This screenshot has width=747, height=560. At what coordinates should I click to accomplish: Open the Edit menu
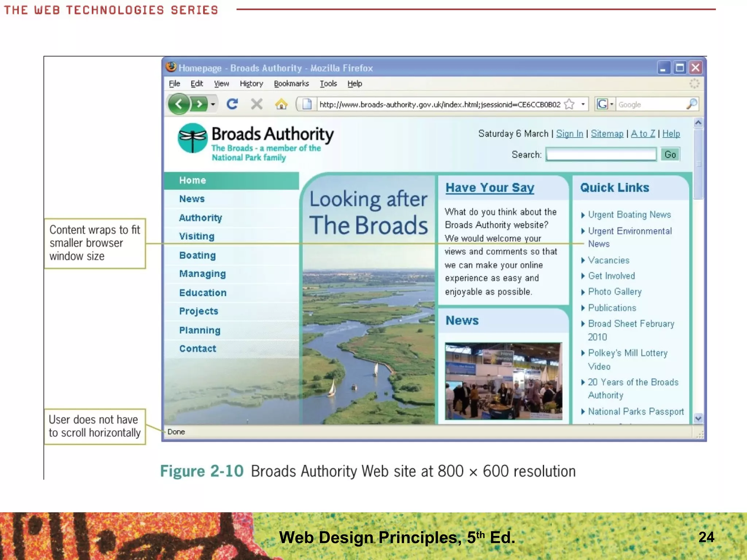197,83
